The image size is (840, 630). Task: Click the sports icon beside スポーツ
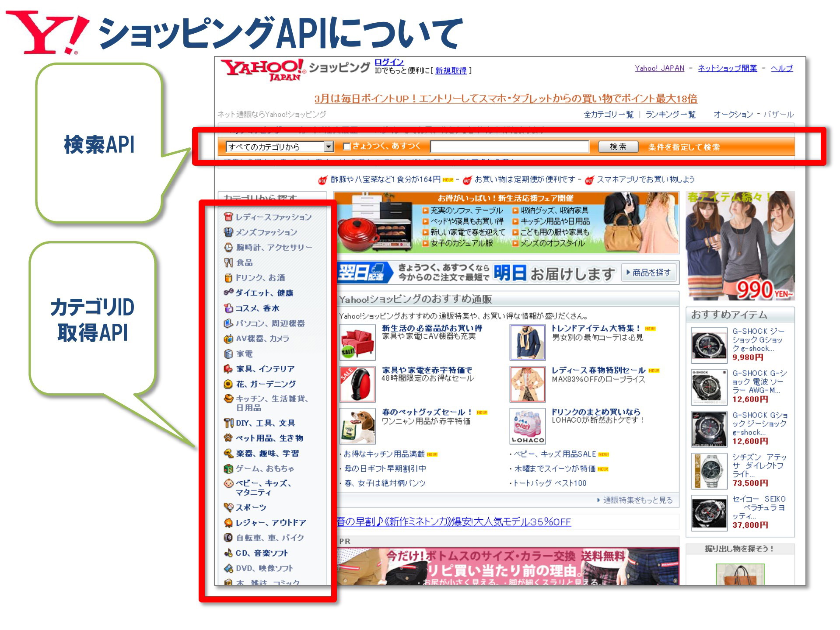(228, 507)
